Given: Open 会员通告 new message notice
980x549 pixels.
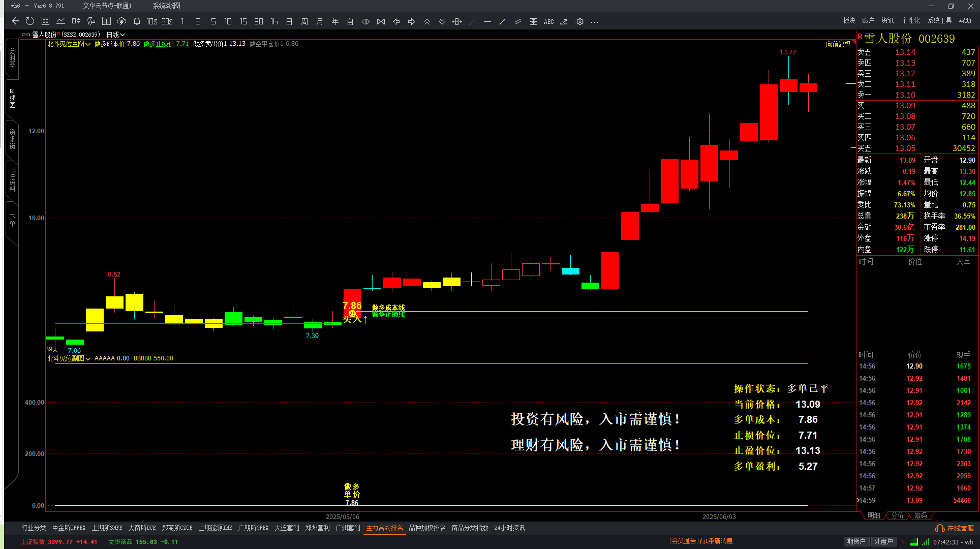Looking at the screenshot, I should [x=701, y=541].
